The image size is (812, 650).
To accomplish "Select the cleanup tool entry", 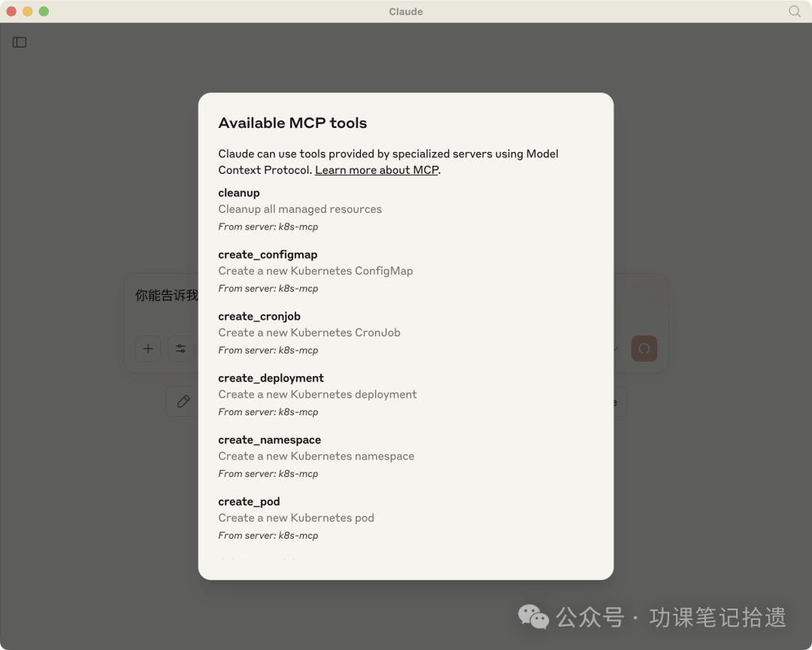I will (238, 193).
